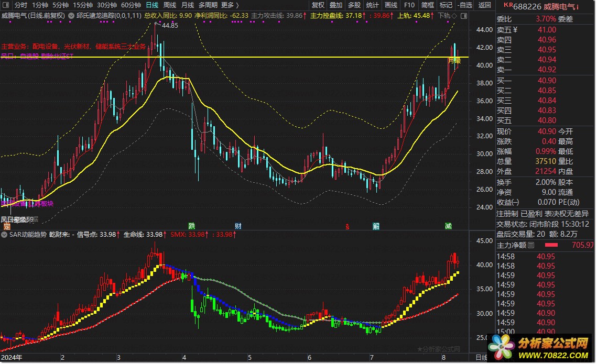Click the 换手 2.00% value
This screenshot has width=597, height=364.
pyautogui.click(x=546, y=182)
